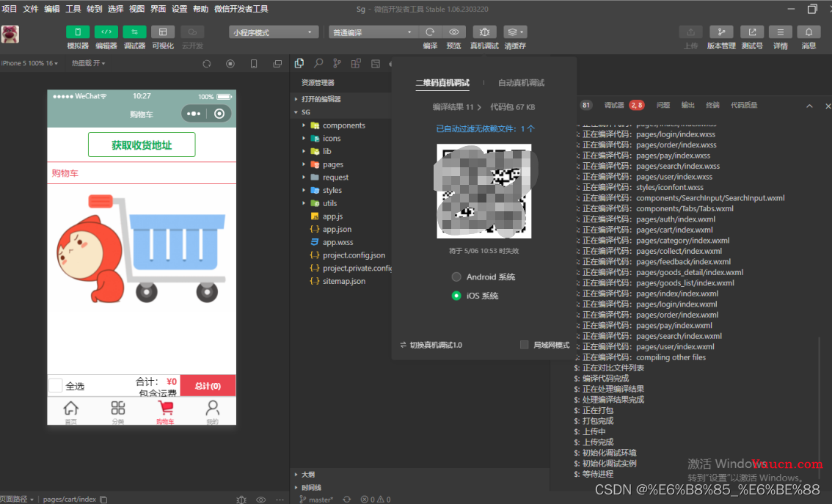The image size is (832, 504).
Task: Click the master branch in status bar
Action: [x=316, y=499]
